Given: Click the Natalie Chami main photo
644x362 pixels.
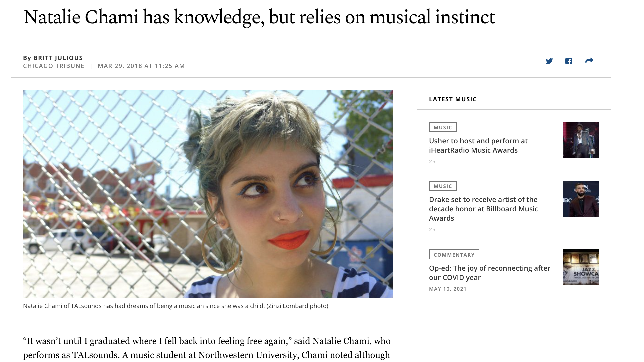Looking at the screenshot, I should click(x=208, y=194).
